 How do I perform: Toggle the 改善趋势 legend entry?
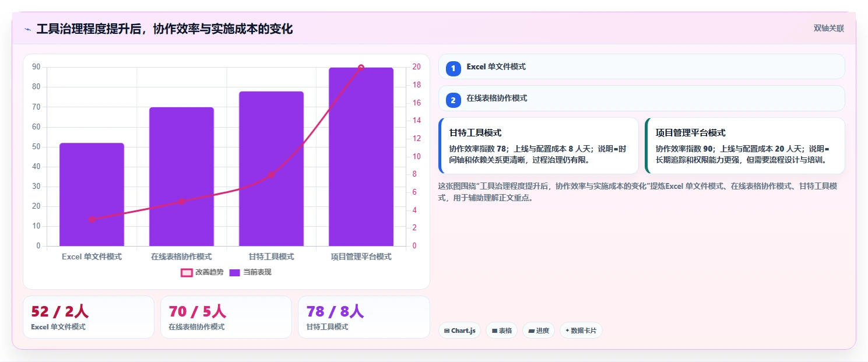(x=202, y=272)
